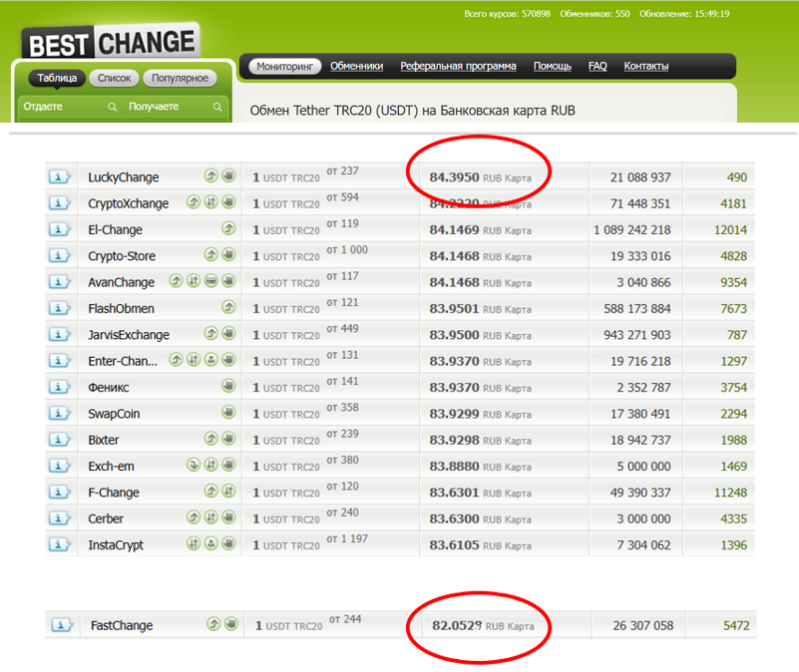Open the LuckyChange exchanger link
This screenshot has height=672, width=799.
coord(124,177)
